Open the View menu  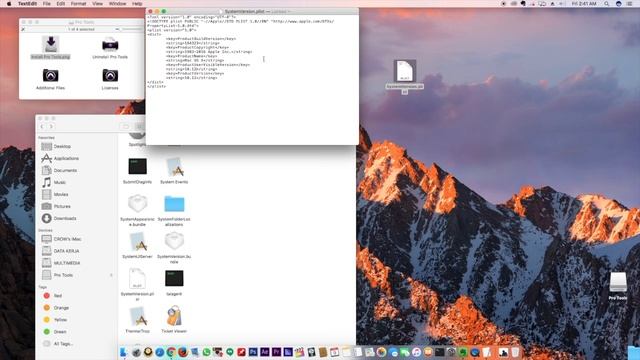click(x=97, y=4)
